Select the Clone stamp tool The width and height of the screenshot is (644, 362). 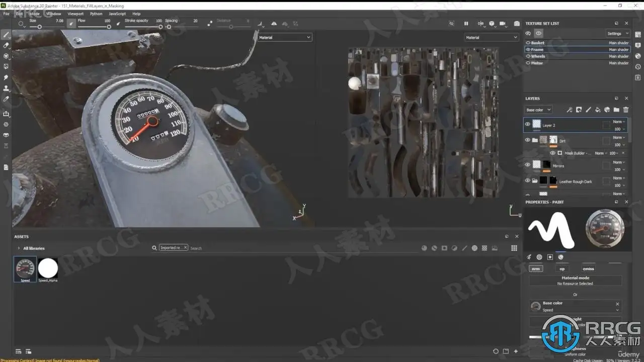click(6, 88)
